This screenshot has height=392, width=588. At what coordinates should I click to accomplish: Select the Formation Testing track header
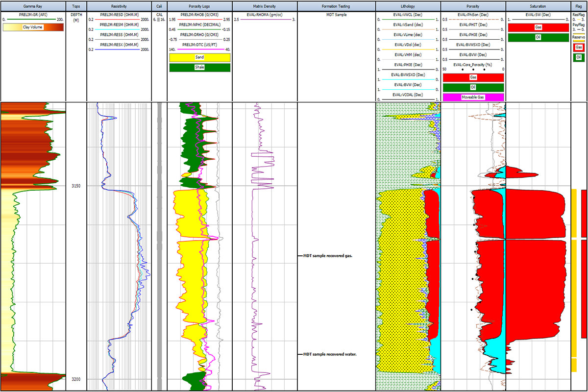pyautogui.click(x=336, y=6)
